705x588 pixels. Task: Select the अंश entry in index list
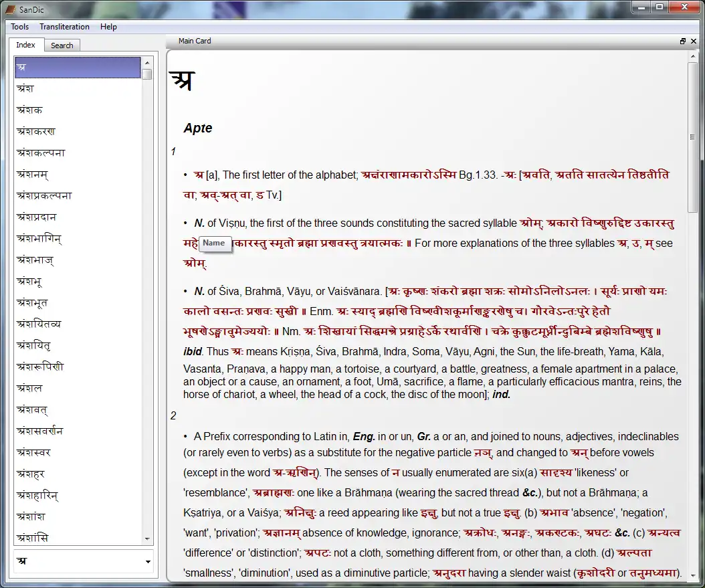pos(25,88)
